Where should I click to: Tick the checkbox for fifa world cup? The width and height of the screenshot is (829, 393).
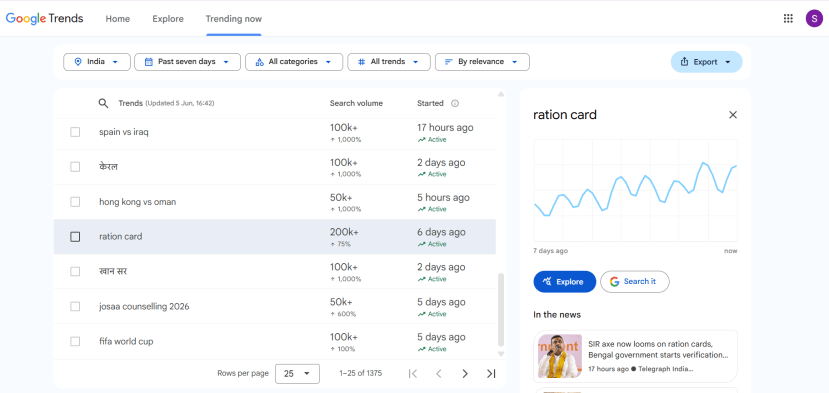click(x=75, y=342)
